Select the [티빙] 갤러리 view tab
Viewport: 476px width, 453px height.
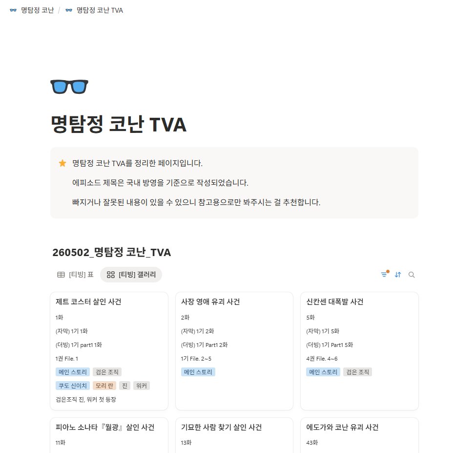click(x=131, y=275)
